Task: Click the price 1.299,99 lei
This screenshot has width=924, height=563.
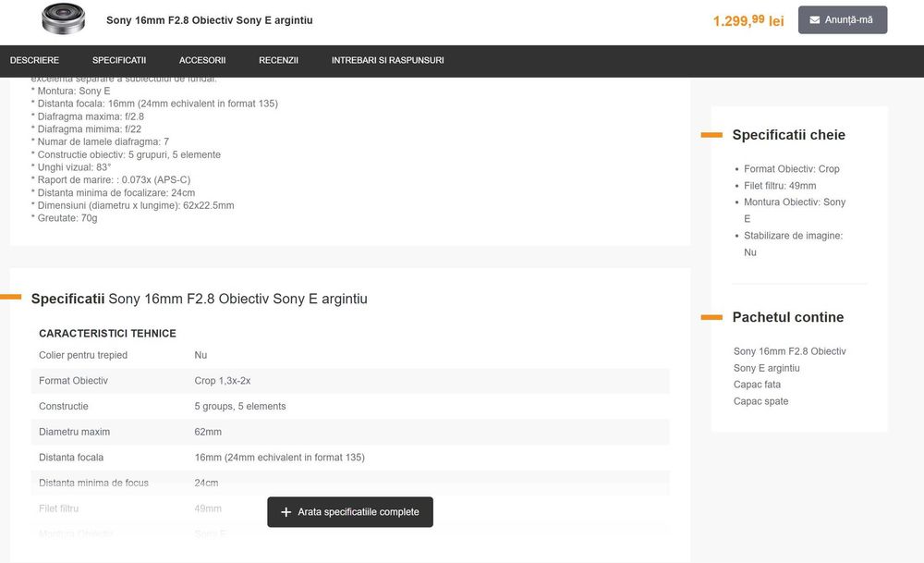Action: [x=748, y=20]
